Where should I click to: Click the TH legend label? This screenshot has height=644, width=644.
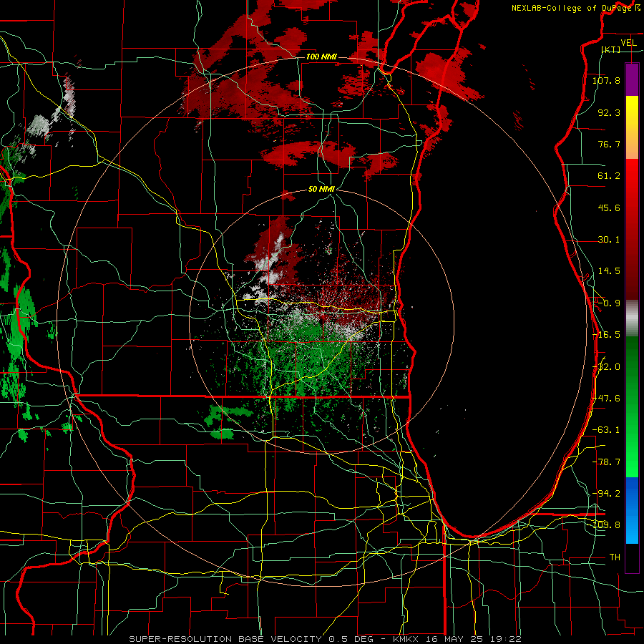pyautogui.click(x=615, y=557)
